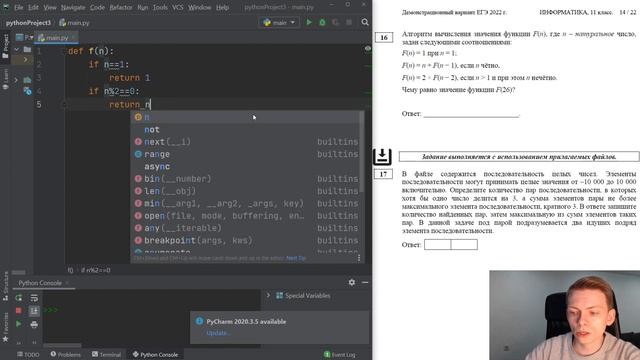Open Search Everywhere with the magnifier icon

tap(365, 22)
